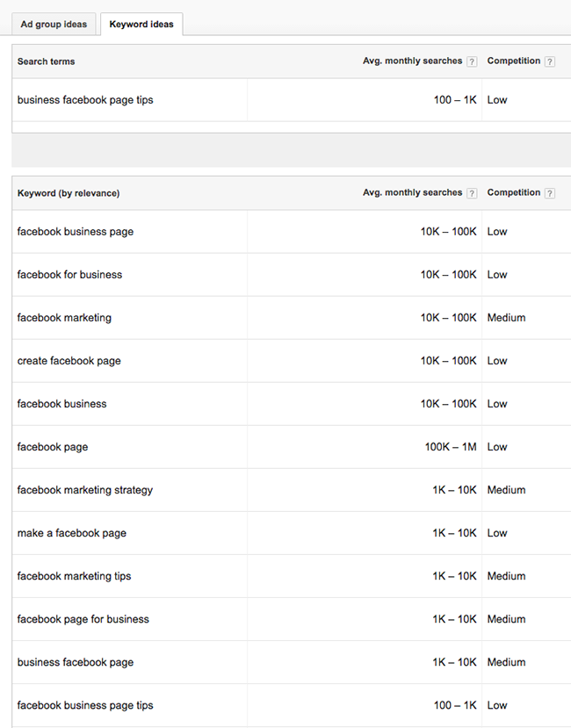
Task: Click the 100 – 1K searches value for business facebook page tips
Action: pyautogui.click(x=455, y=100)
